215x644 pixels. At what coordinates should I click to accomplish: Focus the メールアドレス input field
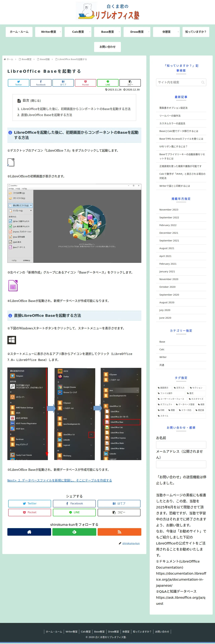click(181, 464)
